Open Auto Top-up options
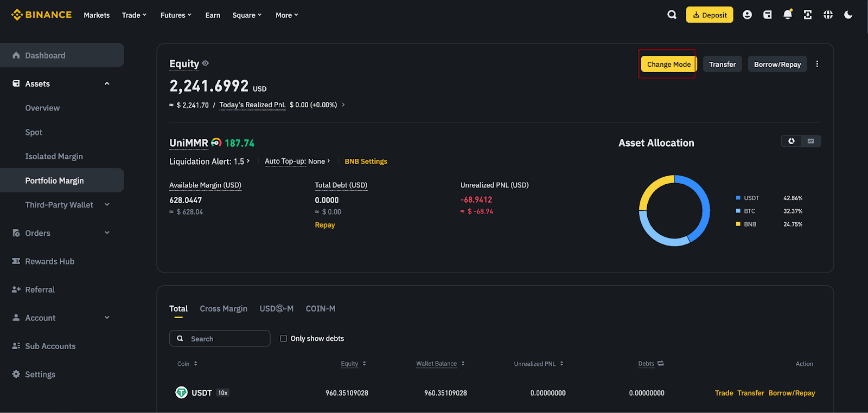The image size is (868, 413). pos(297,162)
